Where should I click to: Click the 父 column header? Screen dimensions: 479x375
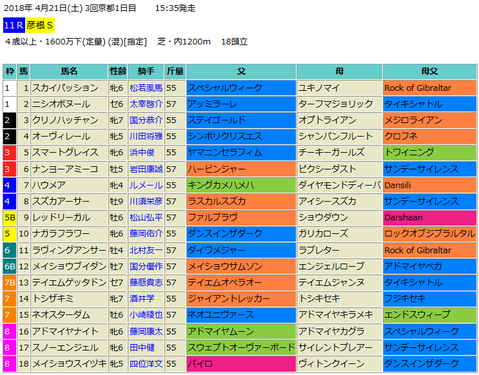pos(241,71)
